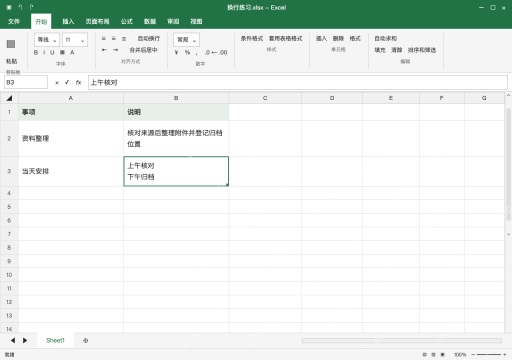Click the horizontal scrollbar
Viewport: 512px width, 360px height.
402,341
